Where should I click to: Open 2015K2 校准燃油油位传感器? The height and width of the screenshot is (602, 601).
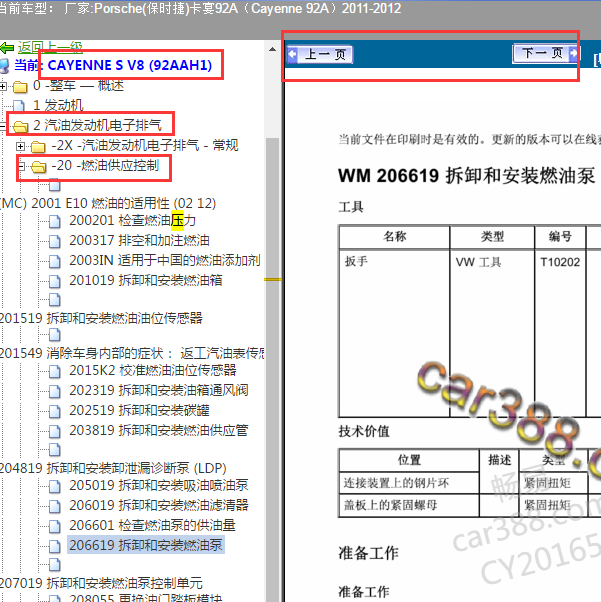(153, 370)
